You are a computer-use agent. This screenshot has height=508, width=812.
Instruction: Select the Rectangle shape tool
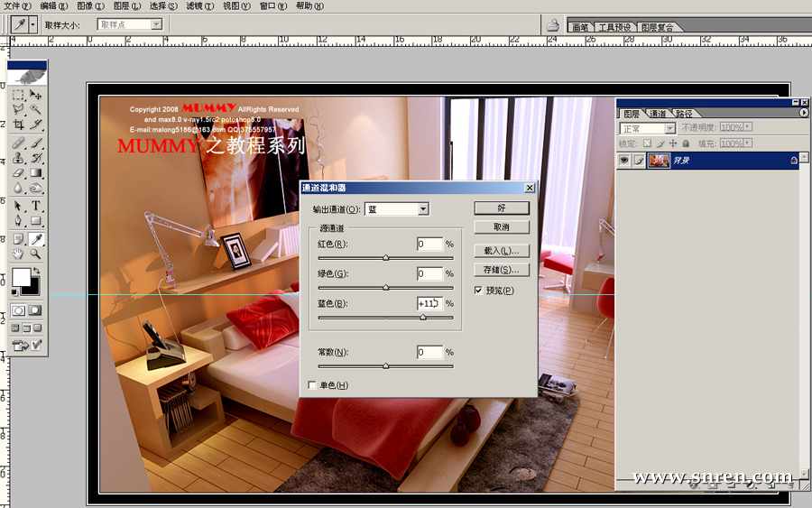(x=35, y=221)
